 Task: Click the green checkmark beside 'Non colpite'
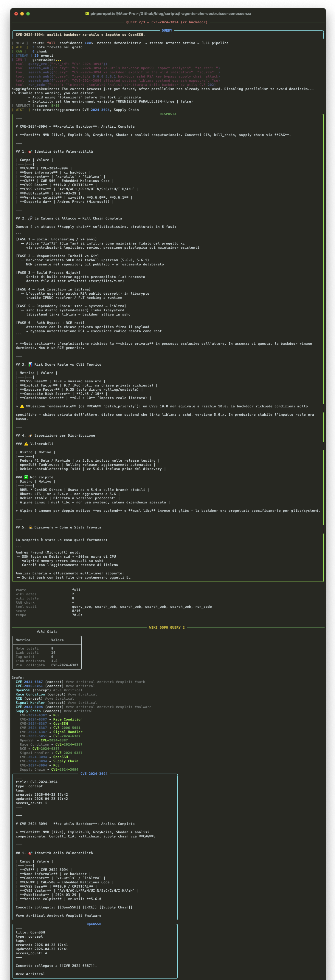26,477
